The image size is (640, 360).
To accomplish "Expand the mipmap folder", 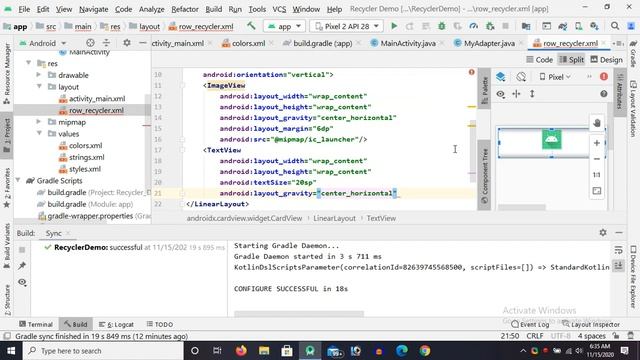I will [x=39, y=122].
